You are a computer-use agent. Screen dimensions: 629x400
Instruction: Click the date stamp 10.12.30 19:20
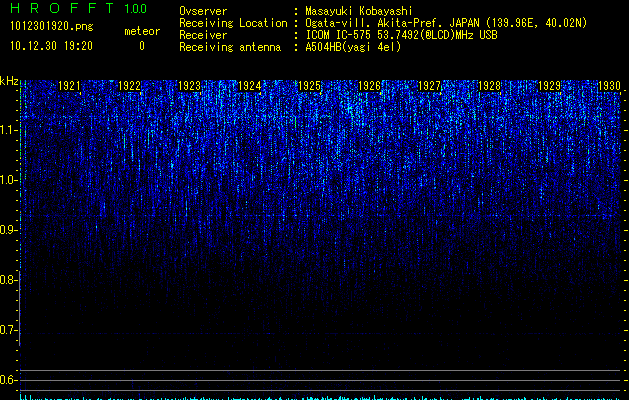coord(51,46)
